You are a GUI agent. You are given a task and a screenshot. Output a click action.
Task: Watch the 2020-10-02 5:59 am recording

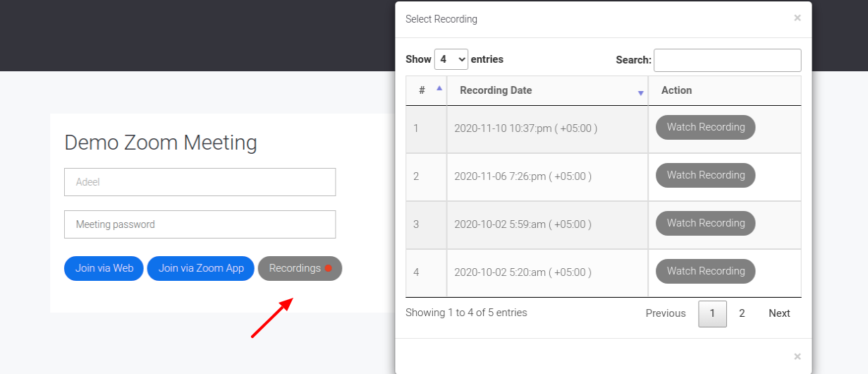tap(706, 224)
